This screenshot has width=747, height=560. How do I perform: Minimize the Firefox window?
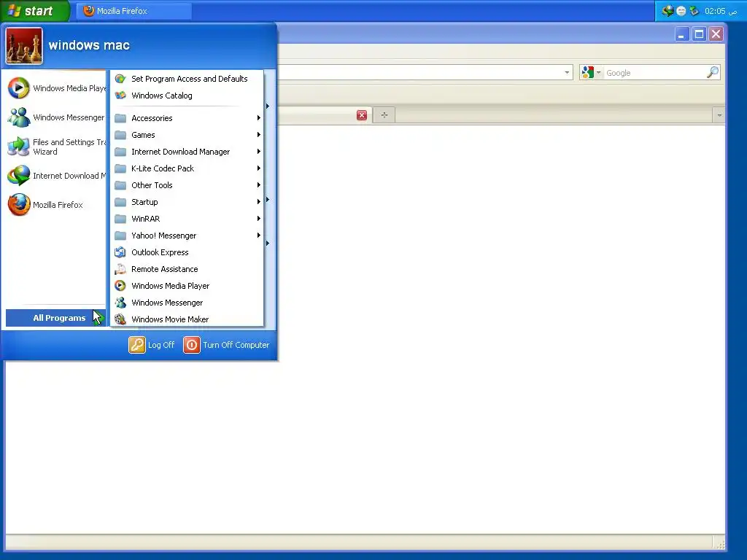682,34
